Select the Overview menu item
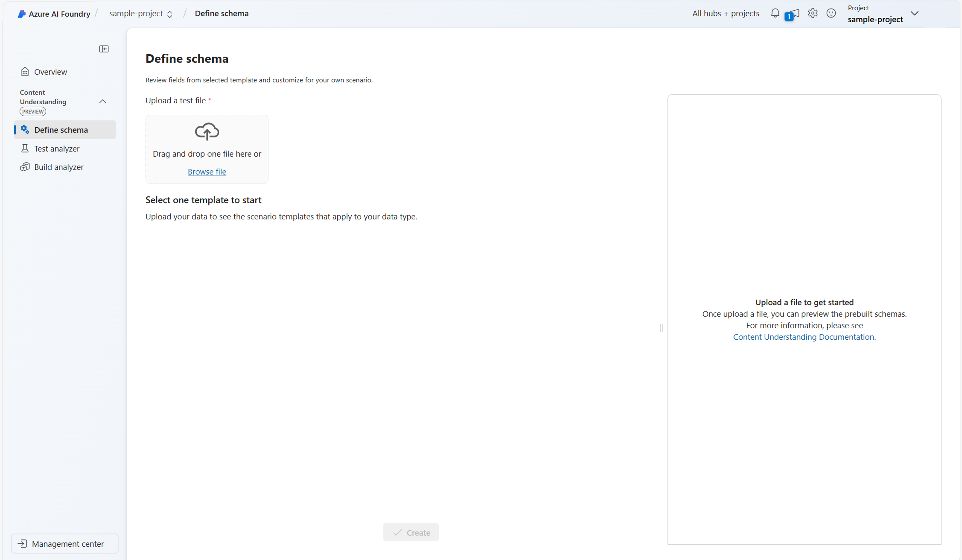962x560 pixels. coord(51,71)
